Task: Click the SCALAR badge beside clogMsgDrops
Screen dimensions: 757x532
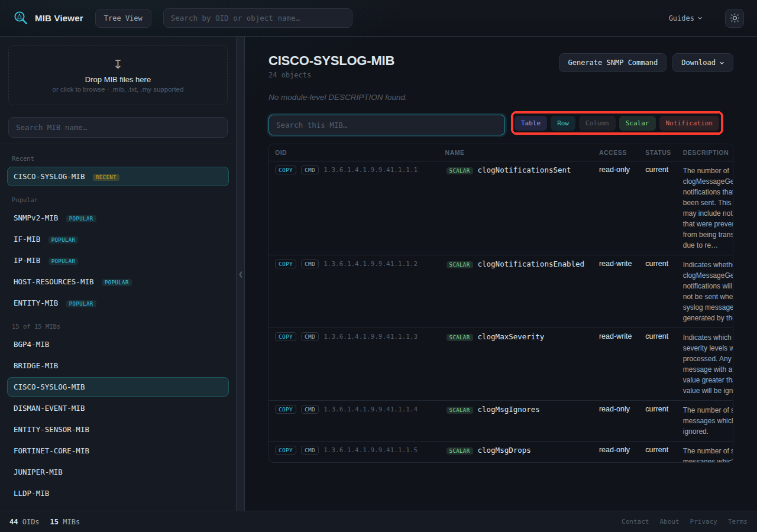Action: tap(460, 451)
